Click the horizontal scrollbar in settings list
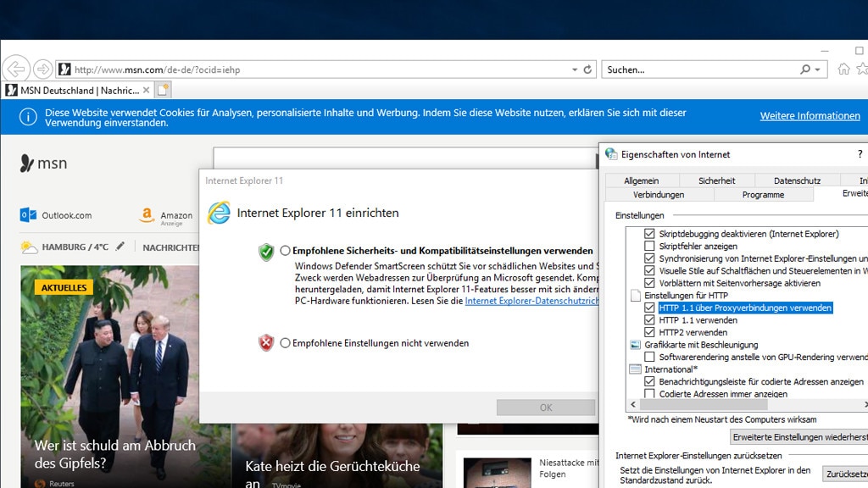Screen dimensions: 868x488 pyautogui.click(x=703, y=404)
